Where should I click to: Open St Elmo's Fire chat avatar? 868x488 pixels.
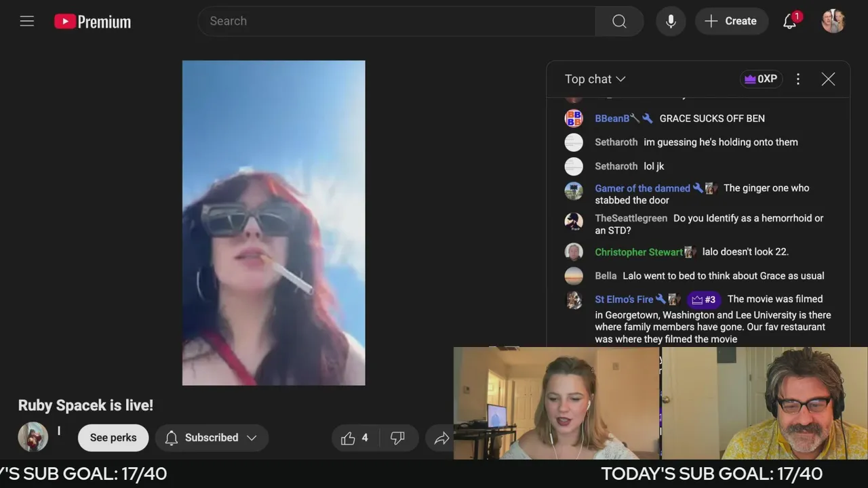(x=574, y=300)
